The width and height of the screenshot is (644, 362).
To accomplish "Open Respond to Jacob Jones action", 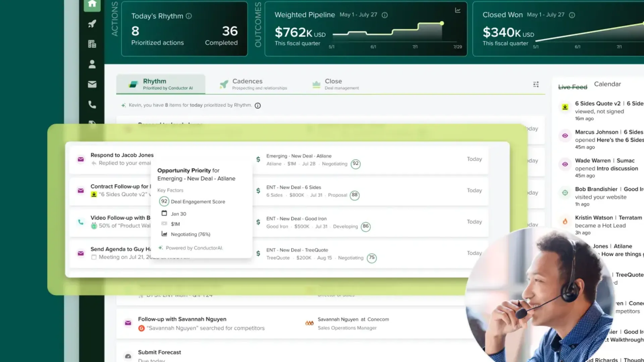I will click(122, 155).
